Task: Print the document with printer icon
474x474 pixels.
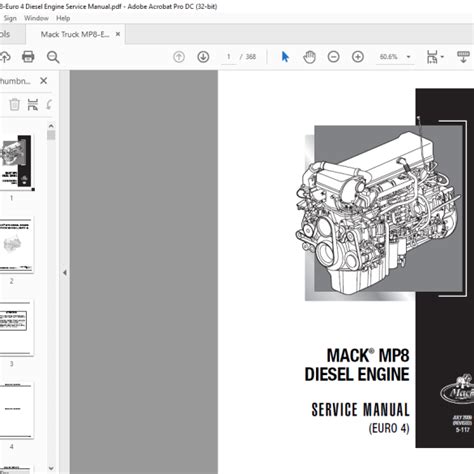Action: tap(28, 57)
